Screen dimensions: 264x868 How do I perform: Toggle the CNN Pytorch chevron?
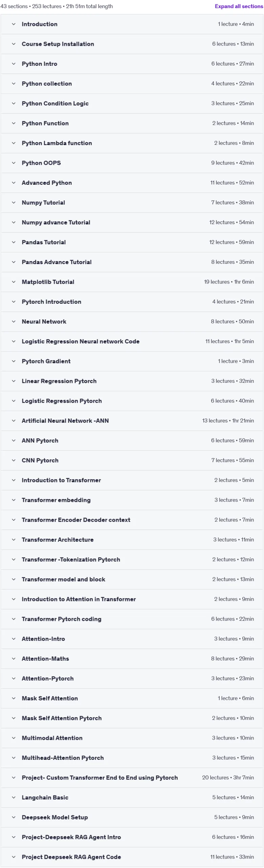[x=14, y=460]
